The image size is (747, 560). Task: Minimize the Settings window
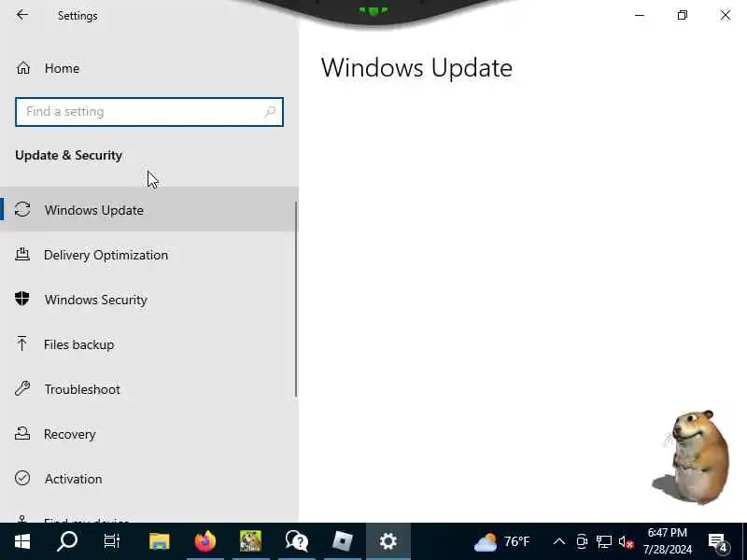click(x=640, y=15)
